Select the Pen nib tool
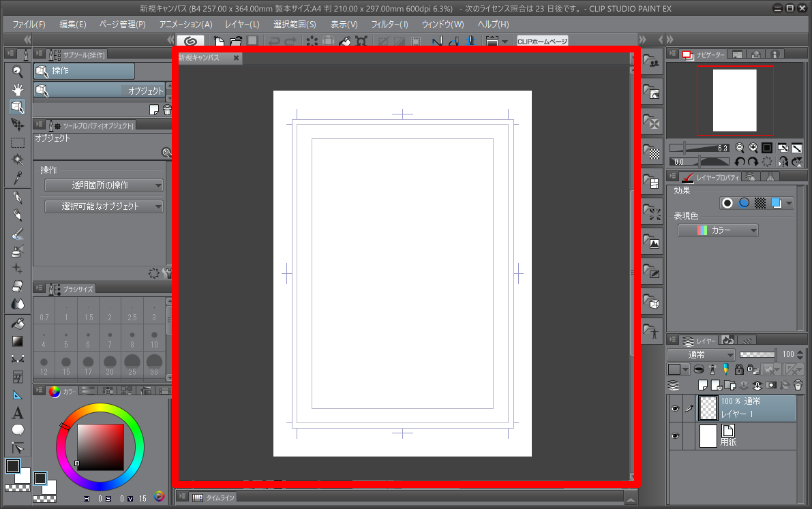812x509 pixels. [18, 198]
